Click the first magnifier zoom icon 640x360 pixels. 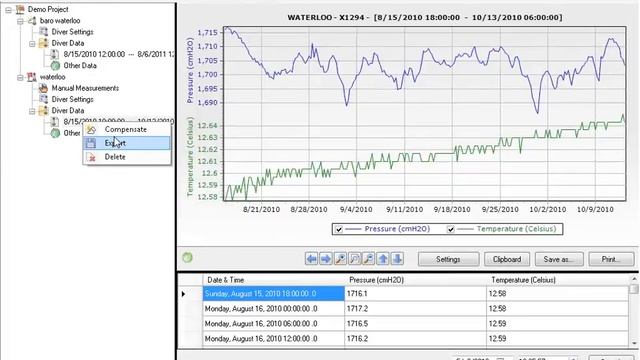(340, 259)
